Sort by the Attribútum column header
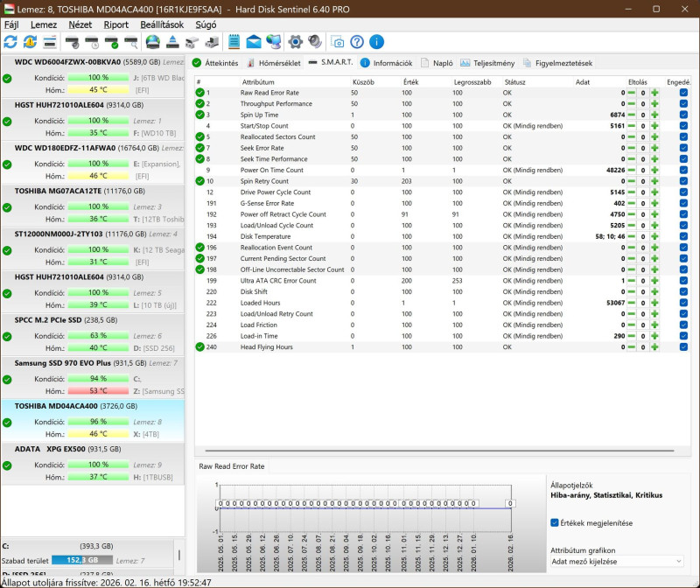The height and width of the screenshot is (588, 700). pyautogui.click(x=258, y=82)
